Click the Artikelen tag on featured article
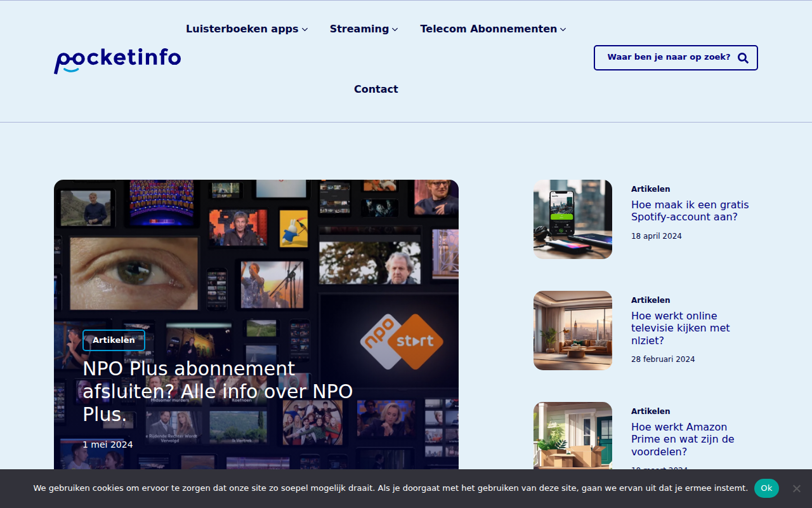This screenshot has width=812, height=508. point(114,340)
